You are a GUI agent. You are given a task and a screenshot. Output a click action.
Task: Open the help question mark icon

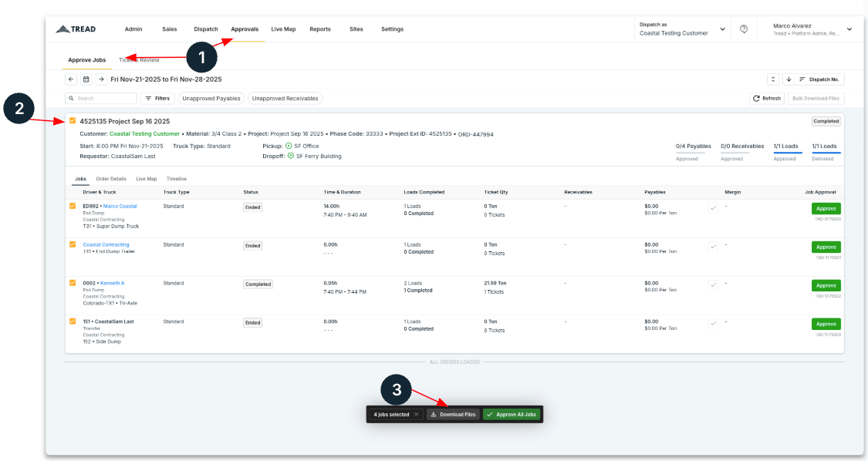tap(744, 29)
